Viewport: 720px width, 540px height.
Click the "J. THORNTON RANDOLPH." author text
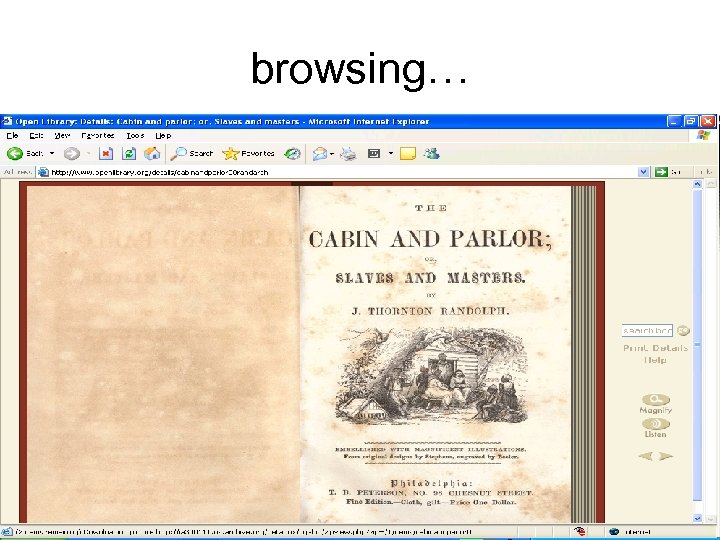click(430, 311)
